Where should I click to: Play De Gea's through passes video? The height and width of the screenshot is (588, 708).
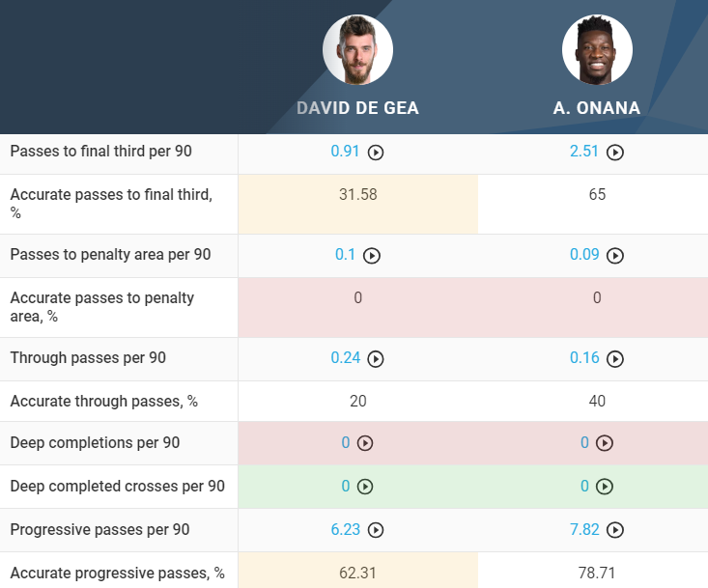tap(376, 359)
